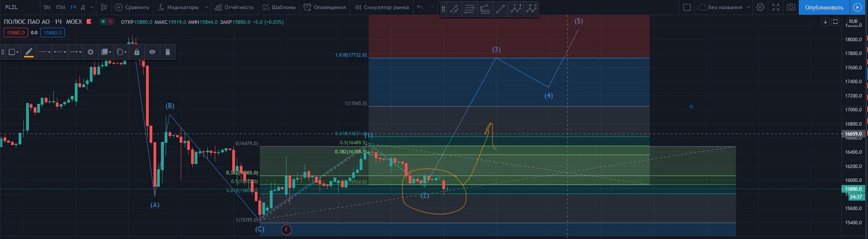Select the Elliott correction wave ABC tool
This screenshot has height=239, width=868.
tap(531, 9)
